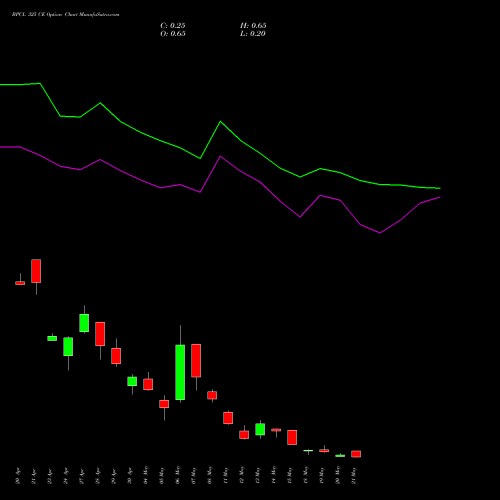Click the 30 Apr date label
This screenshot has height=500, width=500.
point(130,477)
